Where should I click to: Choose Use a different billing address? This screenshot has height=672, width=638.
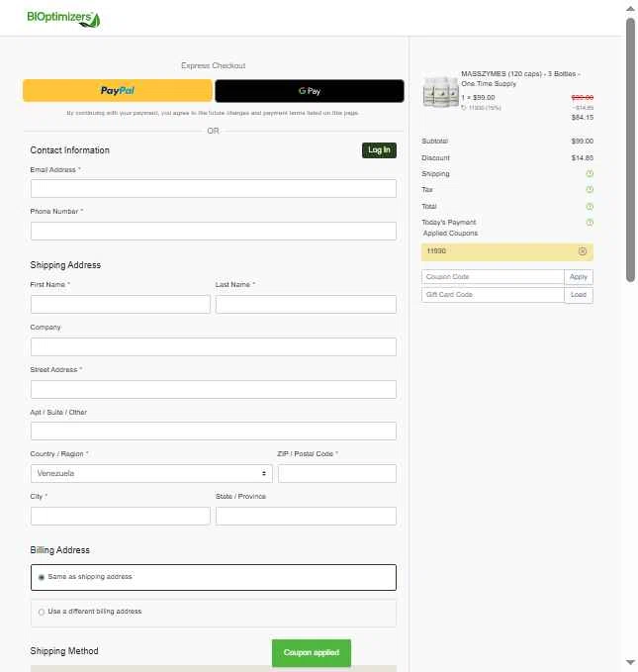214,612
